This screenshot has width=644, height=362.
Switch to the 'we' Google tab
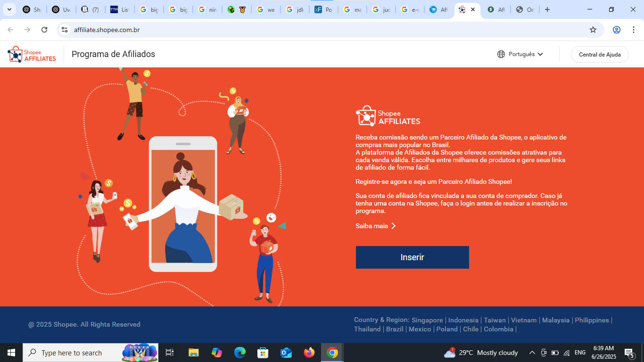tap(265, 9)
